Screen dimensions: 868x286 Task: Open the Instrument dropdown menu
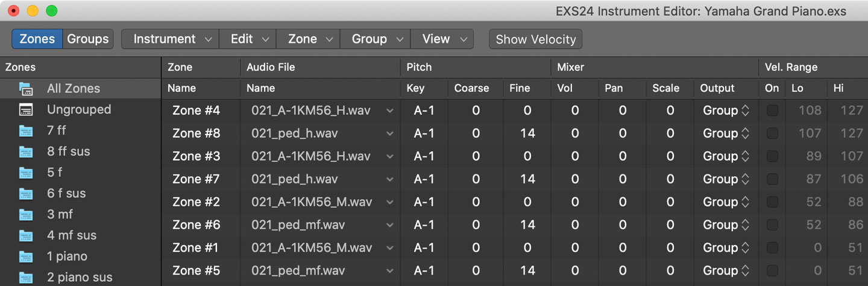[x=170, y=39]
